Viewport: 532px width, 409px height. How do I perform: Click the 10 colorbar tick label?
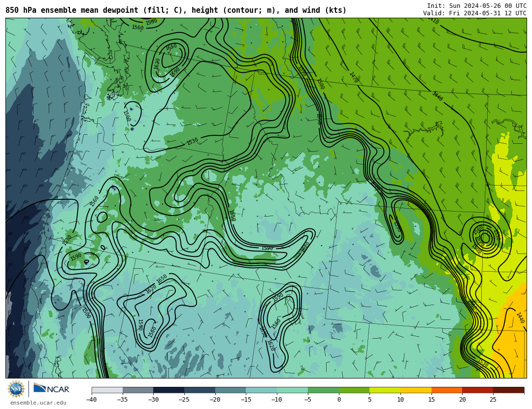tap(400, 400)
